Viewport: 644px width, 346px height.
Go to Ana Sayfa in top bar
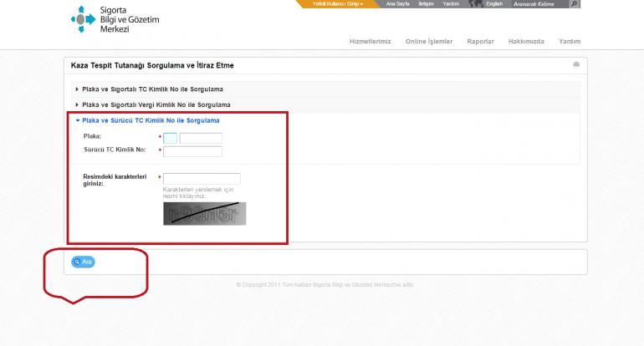[x=397, y=3]
